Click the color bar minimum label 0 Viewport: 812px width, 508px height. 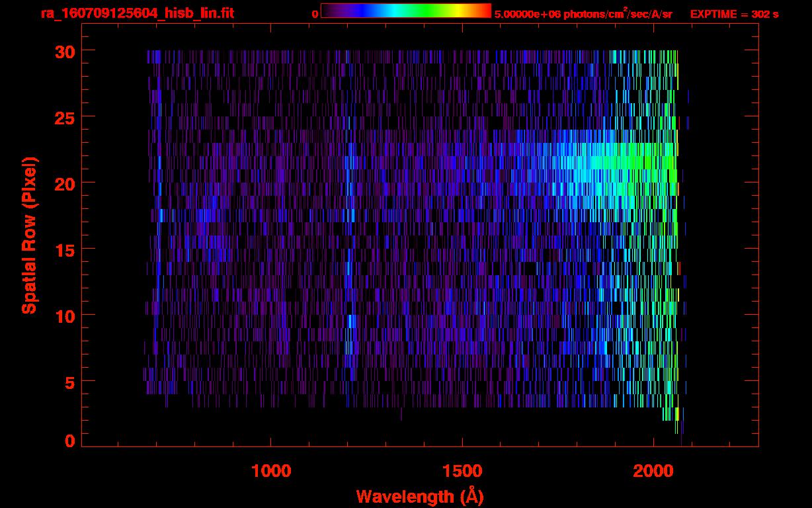tap(315, 14)
